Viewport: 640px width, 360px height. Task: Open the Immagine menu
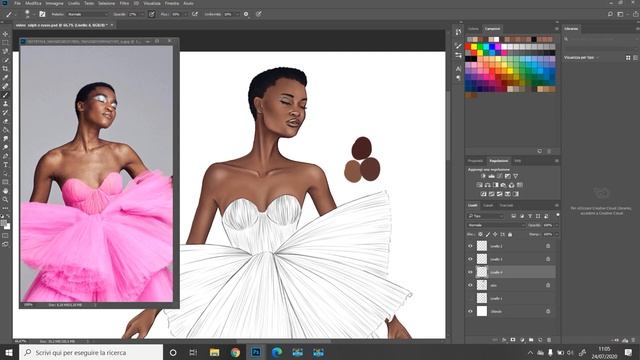coord(54,3)
